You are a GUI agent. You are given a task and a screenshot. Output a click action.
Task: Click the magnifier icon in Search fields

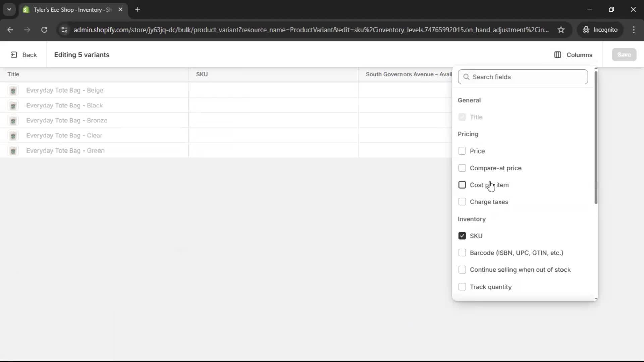(x=467, y=77)
